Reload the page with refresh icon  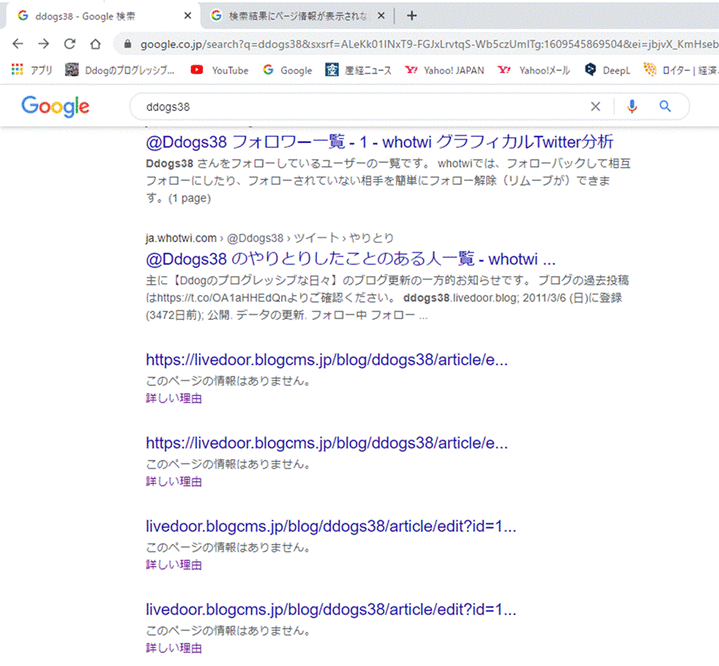tap(70, 44)
